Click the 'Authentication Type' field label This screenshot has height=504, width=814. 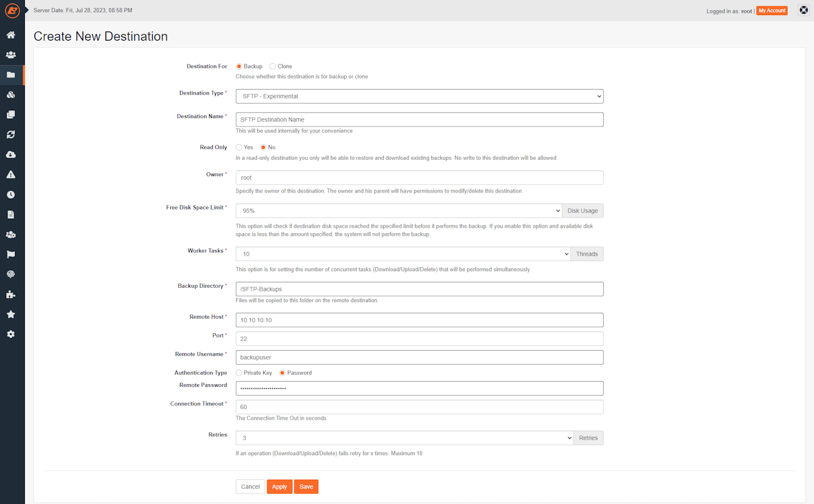tap(201, 373)
